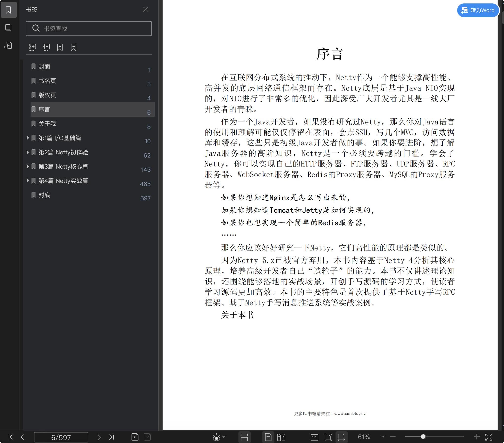Image resolution: width=504 pixels, height=443 pixels.
Task: Zoom out with minus button
Action: 393,437
